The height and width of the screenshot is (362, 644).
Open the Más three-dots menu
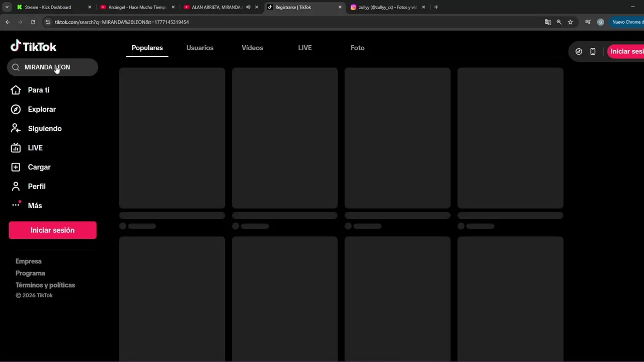pyautogui.click(x=16, y=204)
